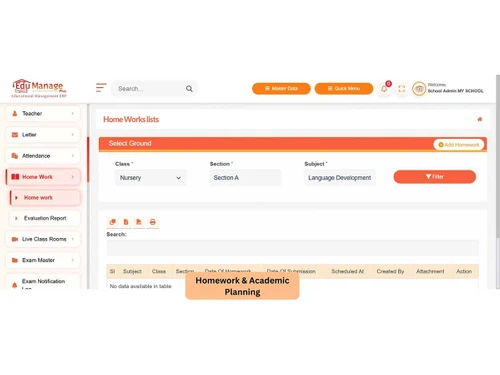Apply the Filter button
This screenshot has width=500, height=375.
click(435, 177)
